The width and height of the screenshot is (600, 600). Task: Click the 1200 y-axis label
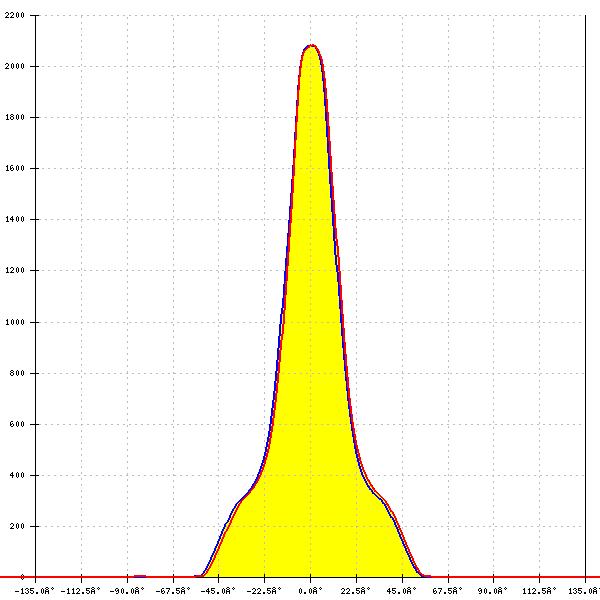tap(15, 270)
